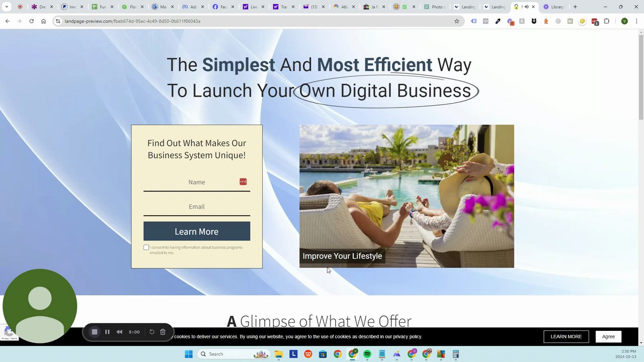Switch to the Photo tab
The width and height of the screenshot is (644, 362).
pyautogui.click(x=436, y=7)
